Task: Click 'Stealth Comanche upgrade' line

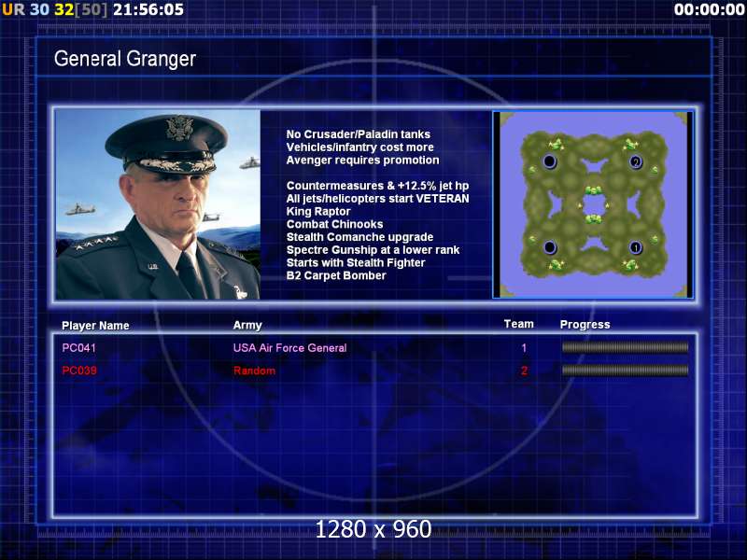Action: point(359,237)
